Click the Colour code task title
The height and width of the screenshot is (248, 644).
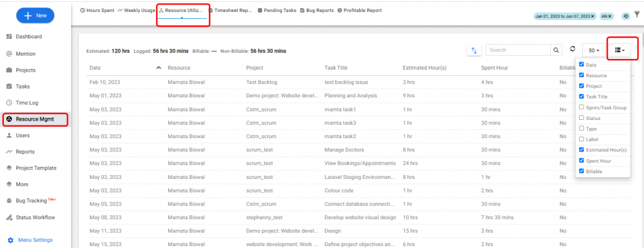click(339, 190)
